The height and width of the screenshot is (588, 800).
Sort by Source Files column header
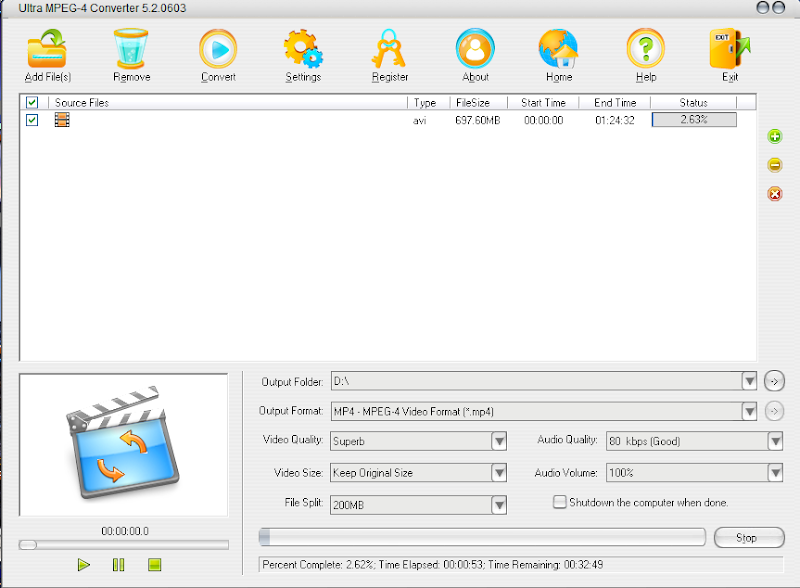[227, 103]
